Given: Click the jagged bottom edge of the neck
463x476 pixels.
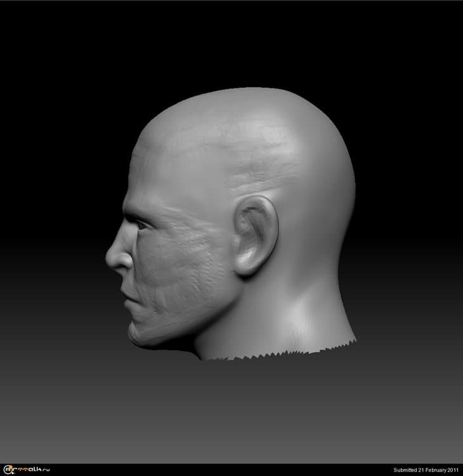Looking at the screenshot, I should pyautogui.click(x=279, y=353).
